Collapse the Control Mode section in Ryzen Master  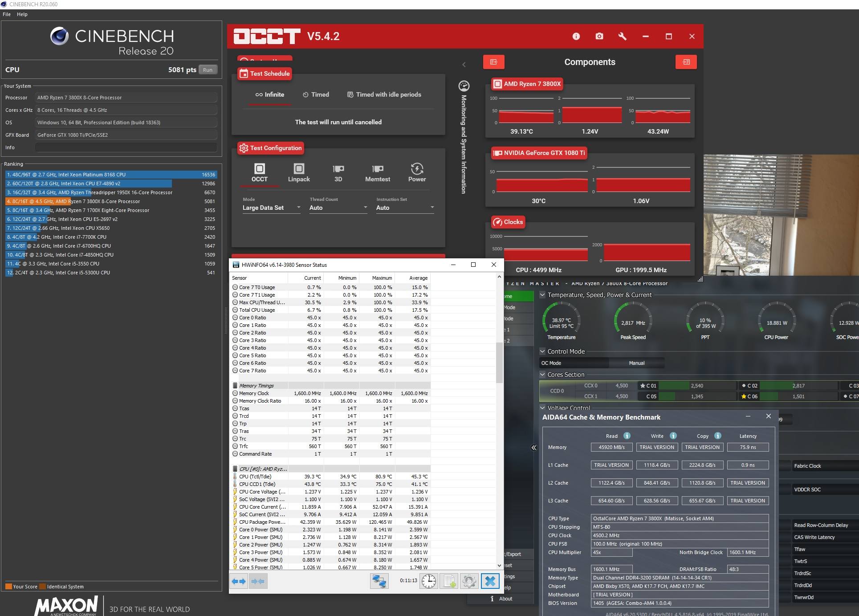point(542,351)
